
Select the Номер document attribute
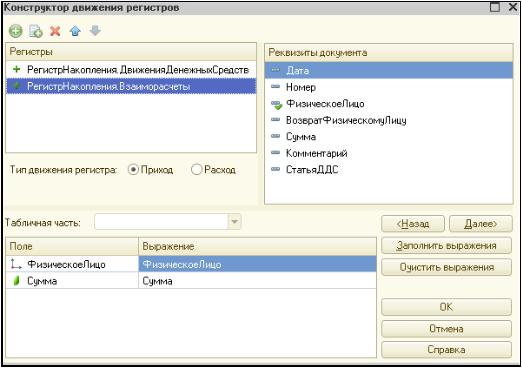(389, 87)
